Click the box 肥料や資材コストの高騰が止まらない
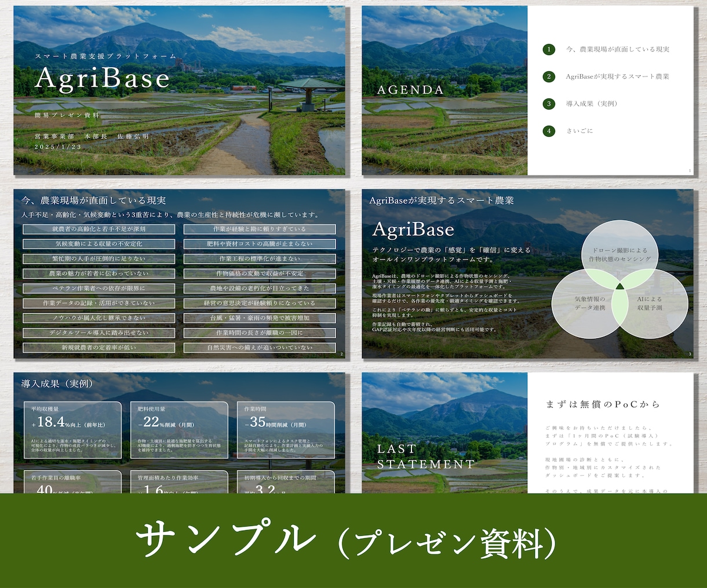Screen dimensions: 707x588 [x=260, y=244]
